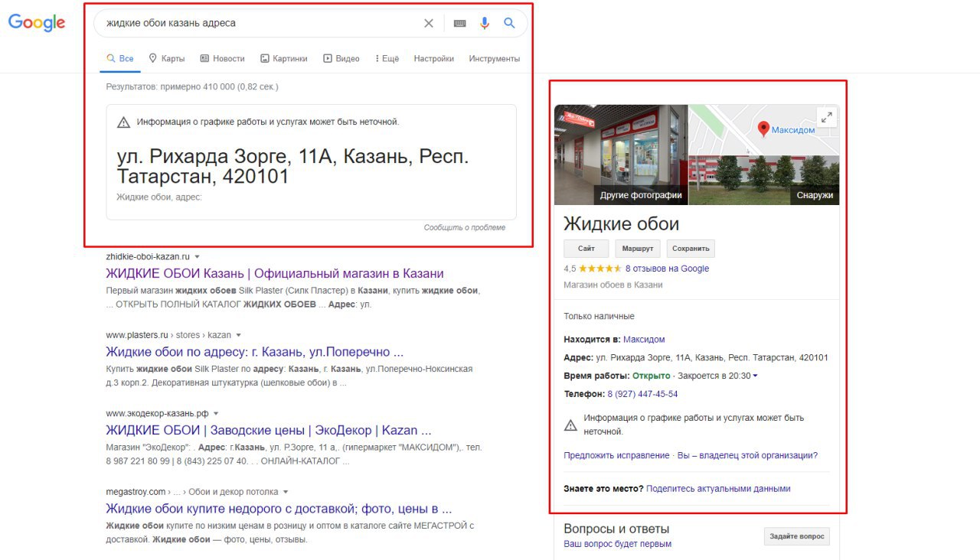Click warning triangle in knowledge panel
Screen dimensions: 980x560
point(570,425)
